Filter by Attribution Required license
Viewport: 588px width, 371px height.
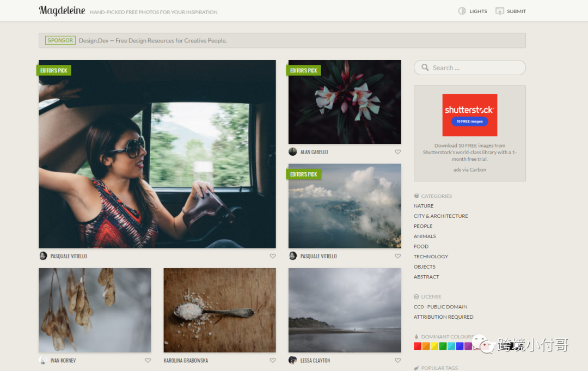point(443,317)
